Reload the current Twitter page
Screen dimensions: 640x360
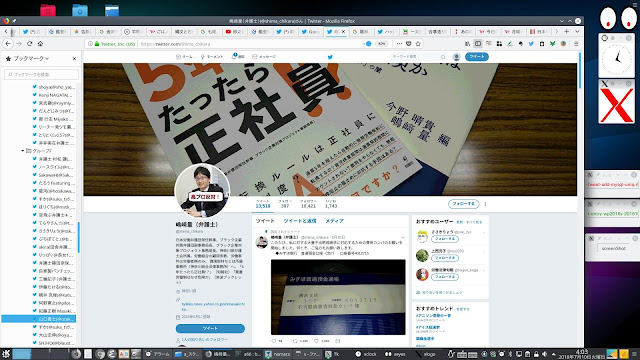[29, 44]
